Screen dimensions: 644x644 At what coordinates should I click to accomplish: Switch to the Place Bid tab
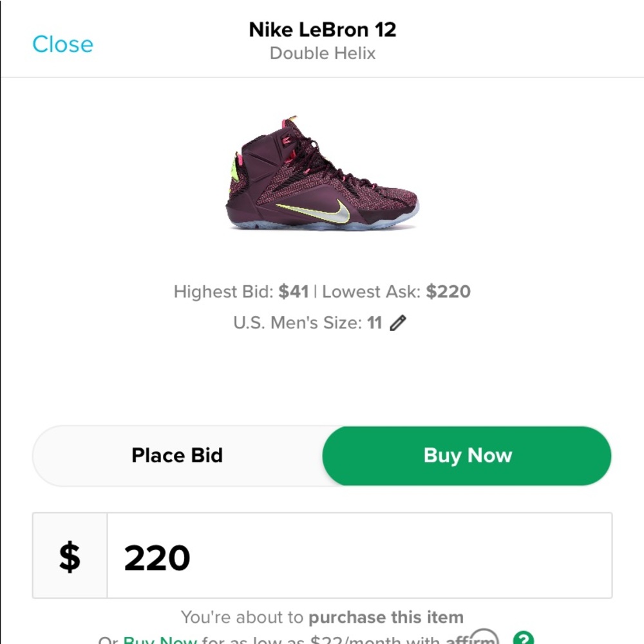click(x=176, y=455)
